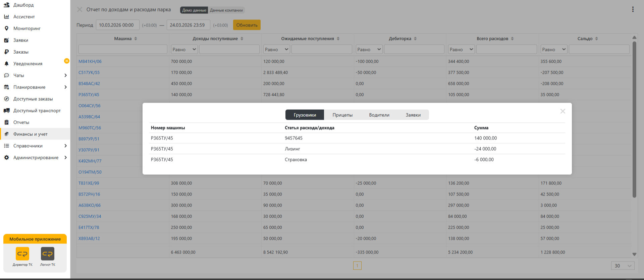Open Уведомления bell icon

point(6,64)
